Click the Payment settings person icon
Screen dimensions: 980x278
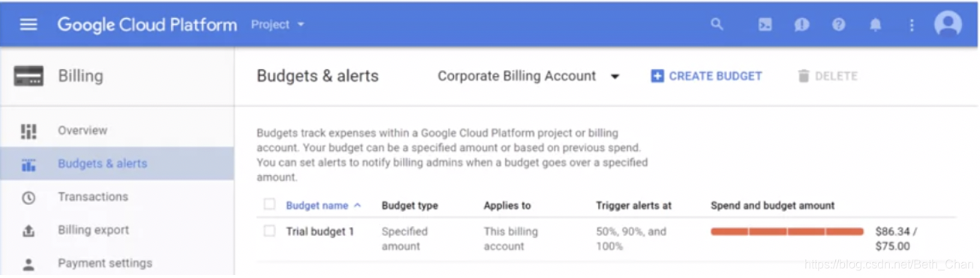click(29, 264)
